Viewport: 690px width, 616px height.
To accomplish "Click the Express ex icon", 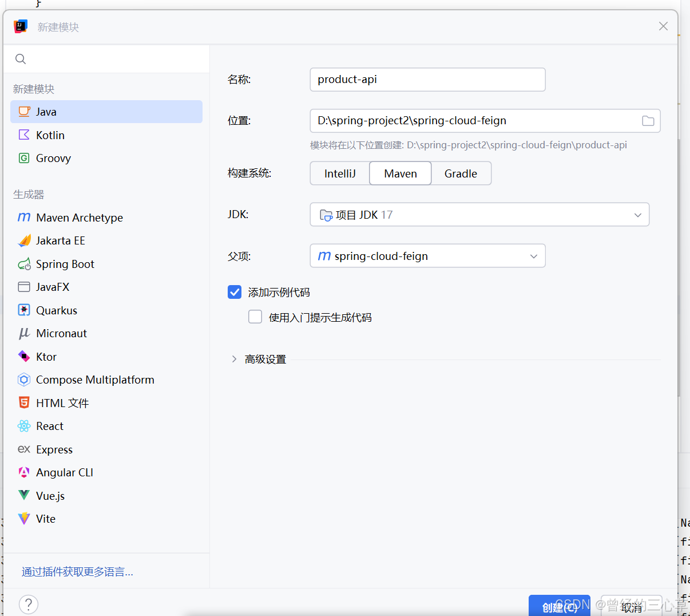I will (x=24, y=449).
